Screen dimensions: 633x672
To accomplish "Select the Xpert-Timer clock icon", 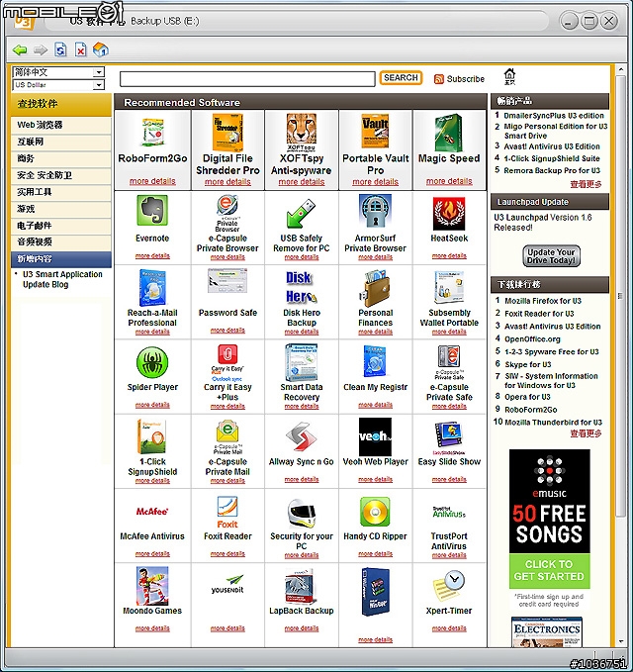I will [x=449, y=585].
